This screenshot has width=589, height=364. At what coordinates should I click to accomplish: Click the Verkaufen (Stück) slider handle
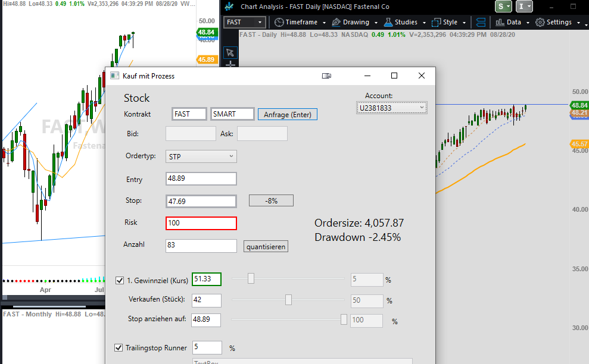(x=288, y=300)
